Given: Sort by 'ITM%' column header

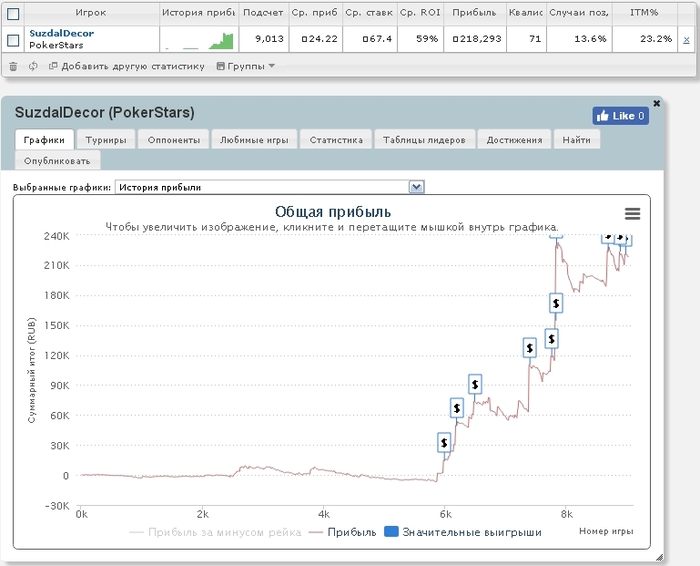Looking at the screenshot, I should pyautogui.click(x=644, y=12).
